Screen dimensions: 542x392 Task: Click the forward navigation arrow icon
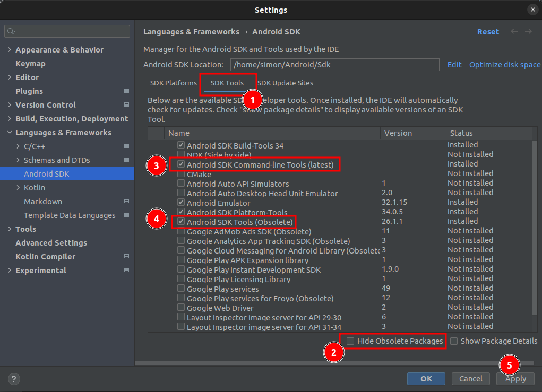pos(528,32)
